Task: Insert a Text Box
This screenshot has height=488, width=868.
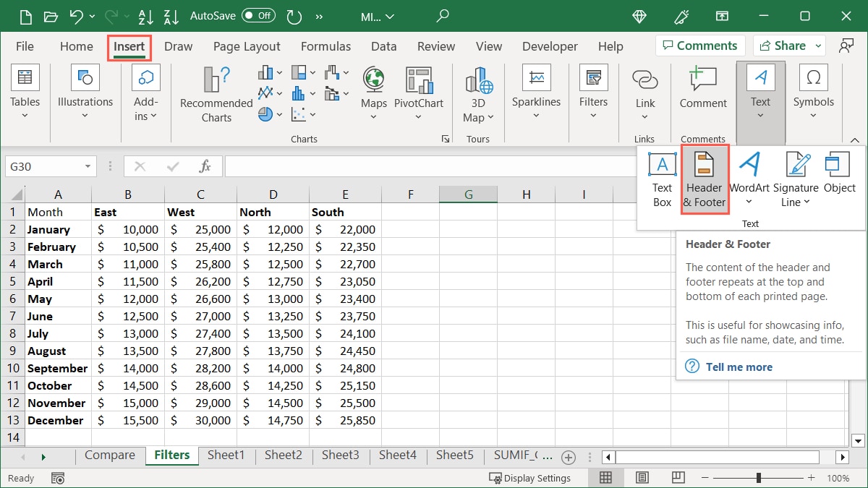Action: pos(661,176)
